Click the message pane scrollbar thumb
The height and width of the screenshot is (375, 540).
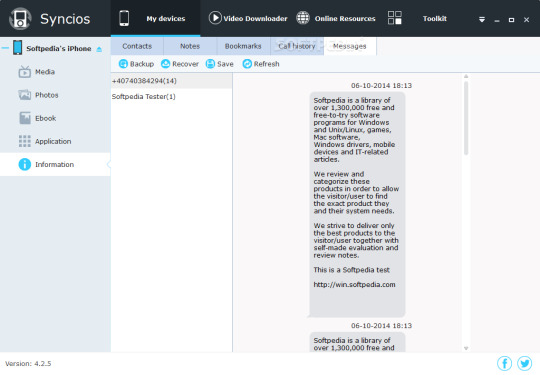(466, 118)
